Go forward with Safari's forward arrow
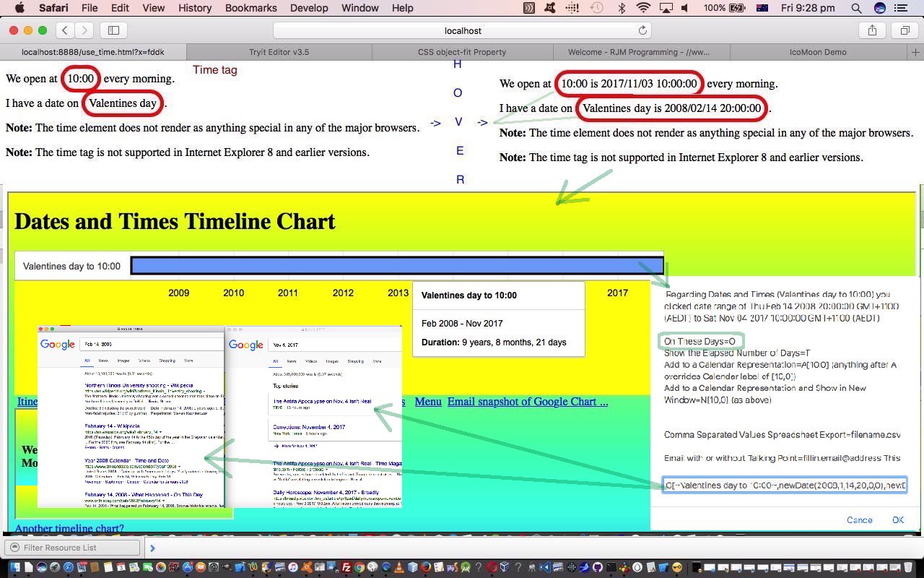The height and width of the screenshot is (578, 924). point(84,30)
